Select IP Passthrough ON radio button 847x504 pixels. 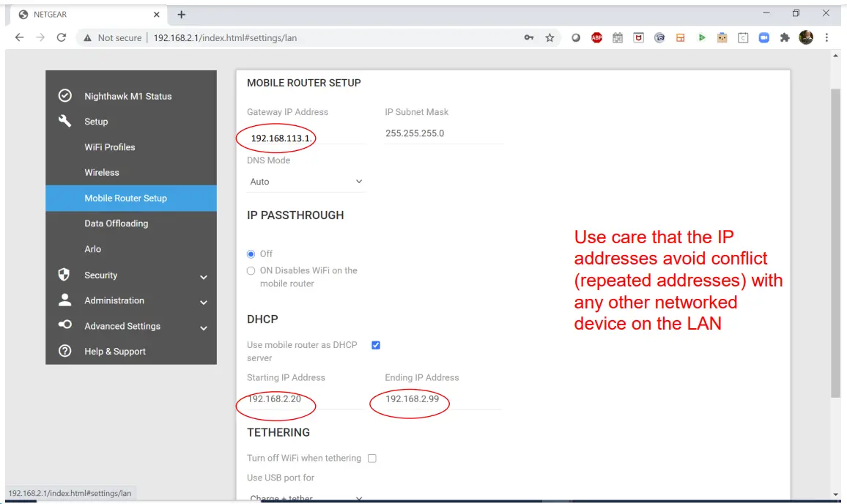pyautogui.click(x=251, y=270)
